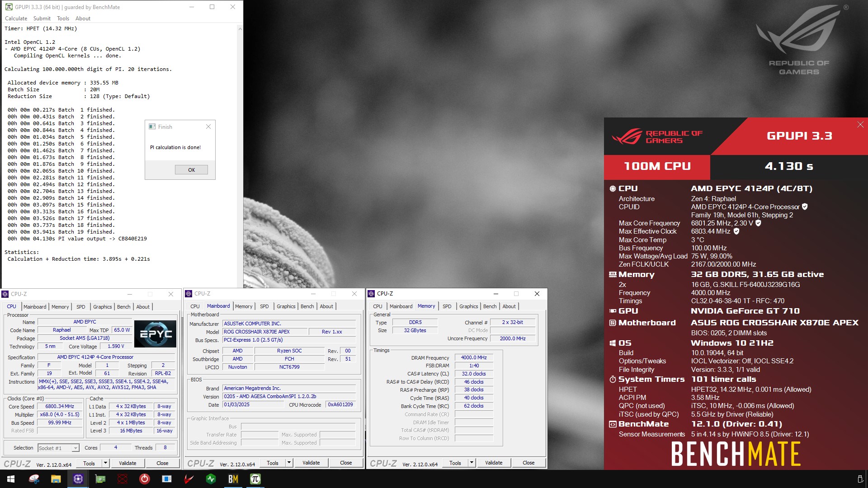Image resolution: width=868 pixels, height=488 pixels.
Task: Select PI value output line CB840E219
Action: (x=77, y=239)
